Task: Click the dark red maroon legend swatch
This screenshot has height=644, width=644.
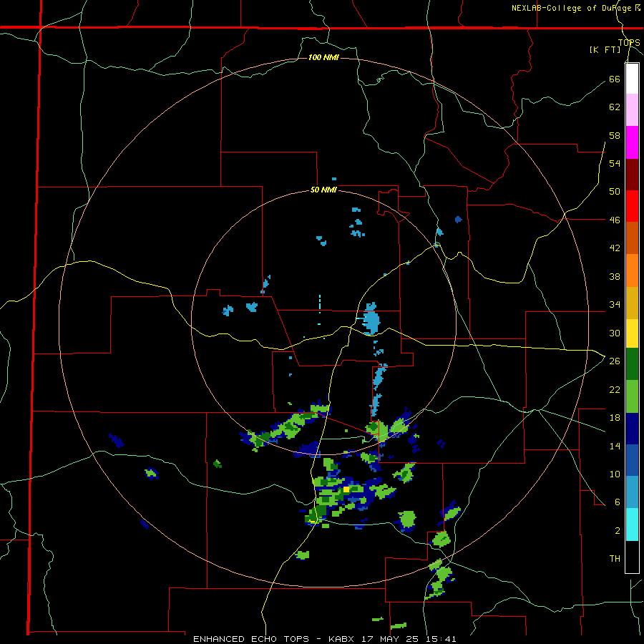Action: (632, 175)
